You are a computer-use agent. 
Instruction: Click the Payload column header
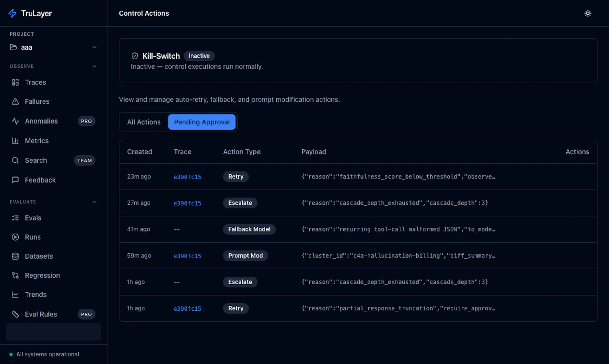coord(314,152)
